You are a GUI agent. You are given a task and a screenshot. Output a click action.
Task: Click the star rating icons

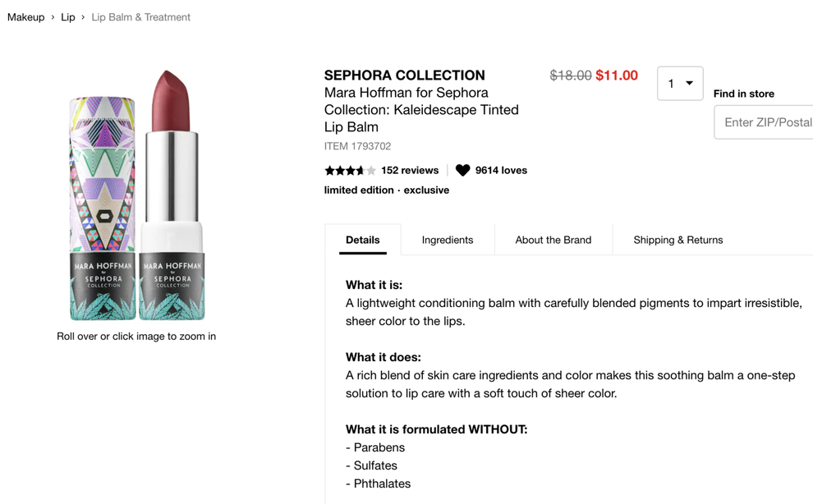[350, 170]
